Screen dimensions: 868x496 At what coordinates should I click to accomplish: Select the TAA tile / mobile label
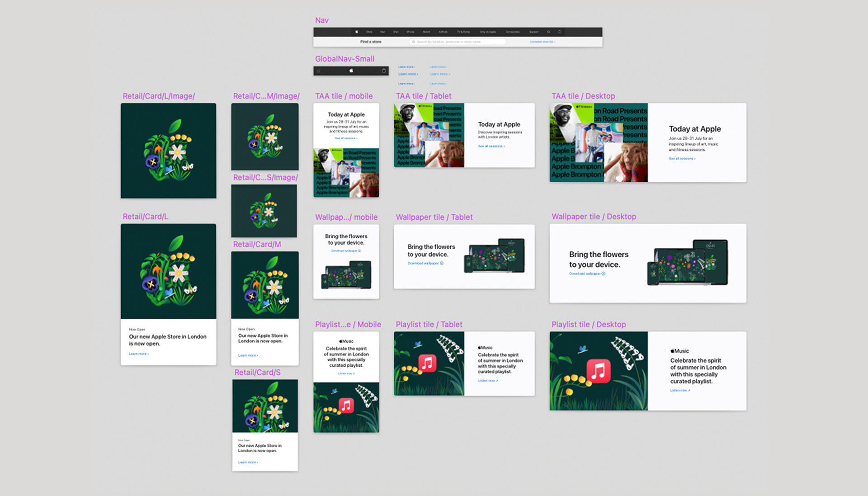click(344, 96)
